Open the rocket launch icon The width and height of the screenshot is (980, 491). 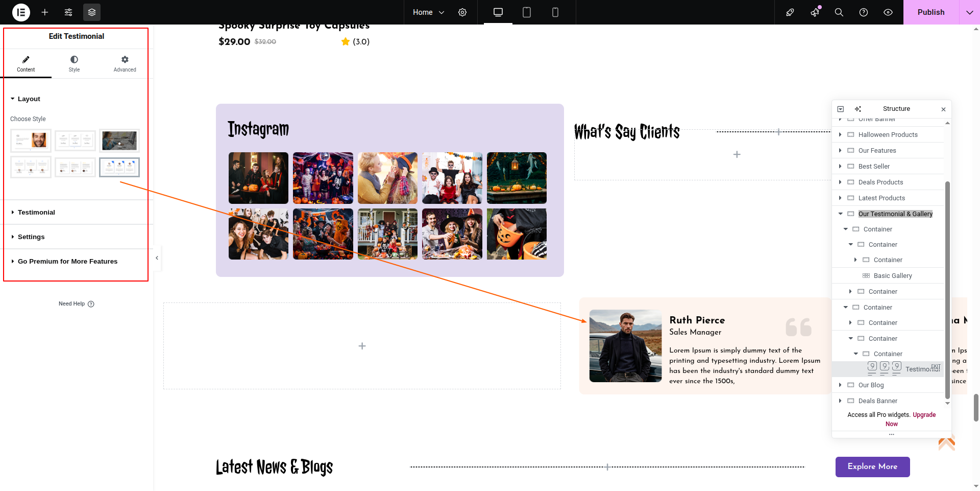coord(790,12)
